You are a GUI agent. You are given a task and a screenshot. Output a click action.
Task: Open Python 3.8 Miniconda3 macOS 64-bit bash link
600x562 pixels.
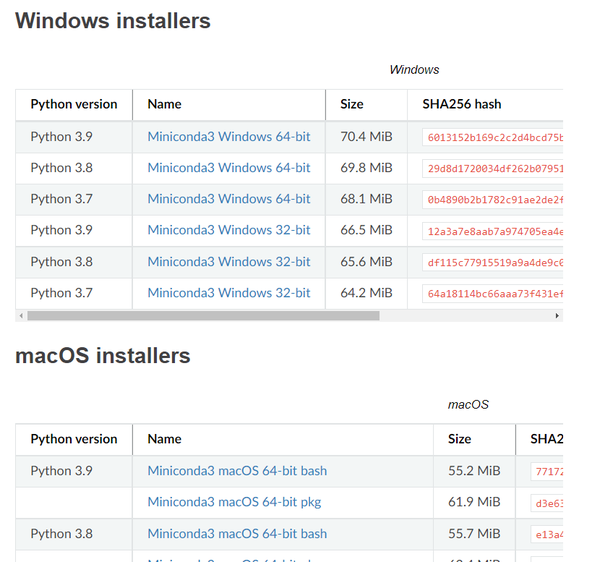[237, 534]
